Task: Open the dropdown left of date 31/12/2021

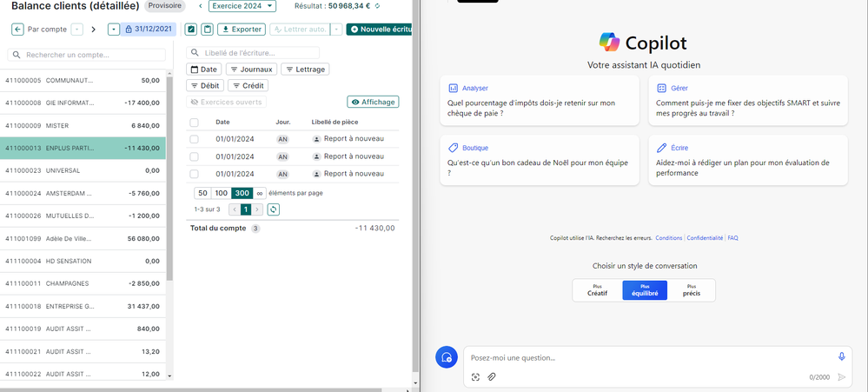Action: tap(114, 30)
